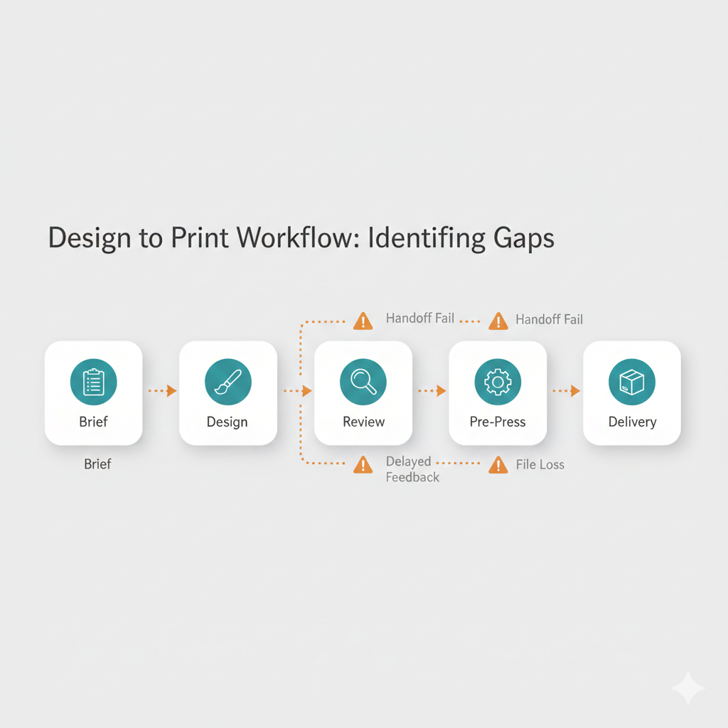728x728 pixels.
Task: Click the arrow between Brief and Design
Action: point(162,390)
